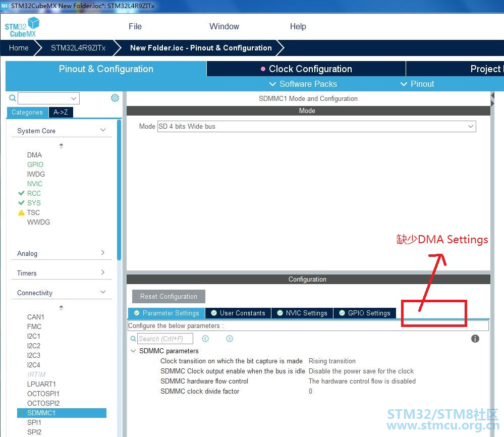504x437 pixels.
Task: Click the System Core list sort arrows
Action: click(61, 146)
